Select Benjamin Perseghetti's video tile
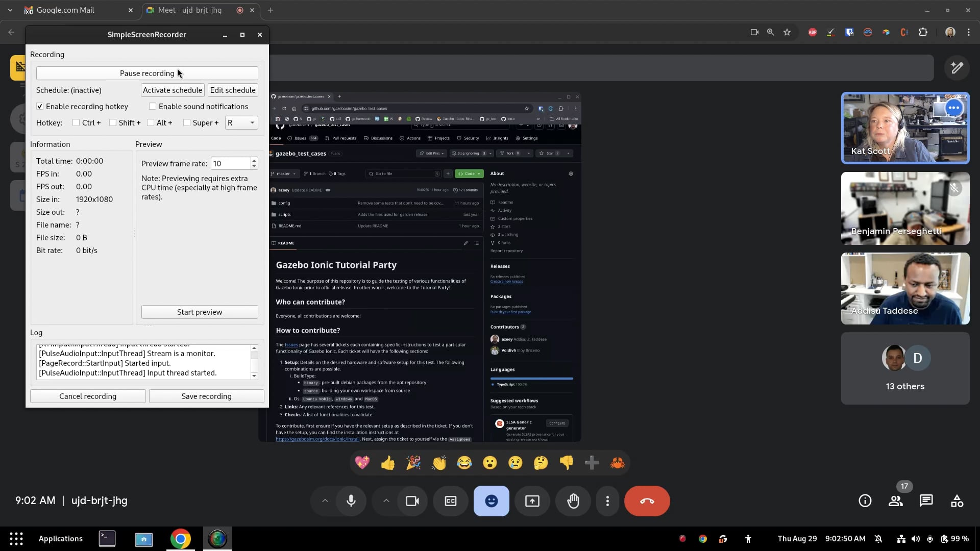980x551 pixels. click(x=905, y=209)
